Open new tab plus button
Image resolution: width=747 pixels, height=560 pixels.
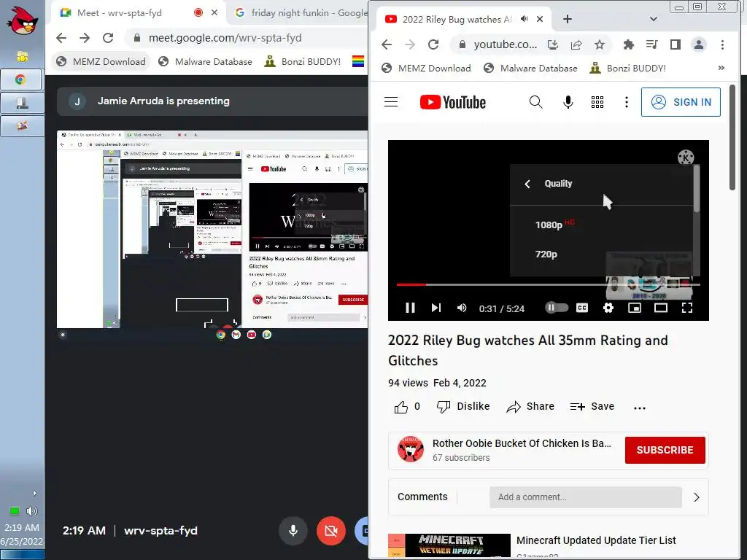coord(567,19)
